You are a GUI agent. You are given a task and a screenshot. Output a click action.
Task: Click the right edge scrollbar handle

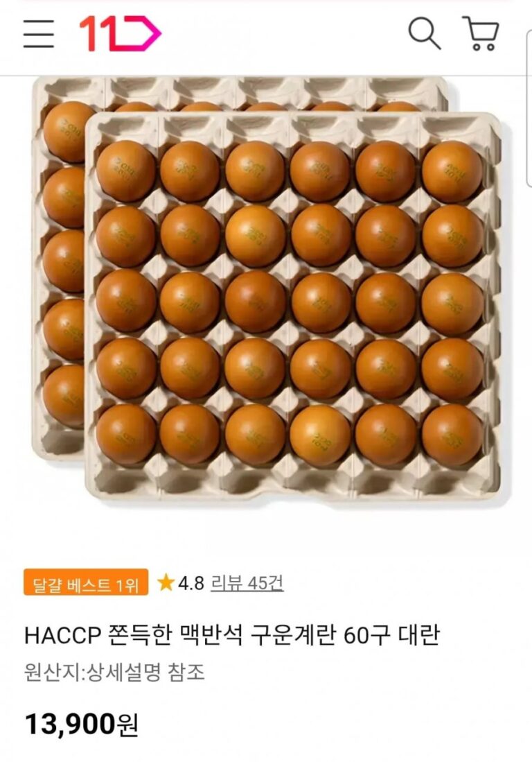click(529, 108)
